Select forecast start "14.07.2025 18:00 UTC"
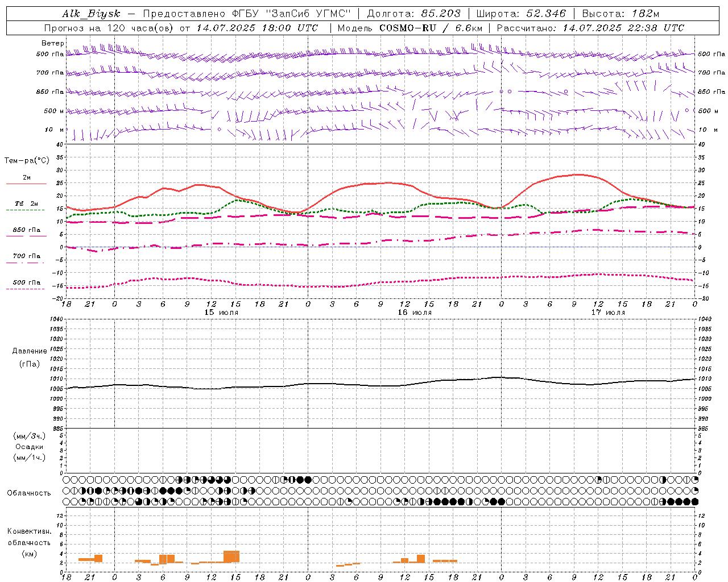The width and height of the screenshot is (728, 582). click(x=257, y=28)
